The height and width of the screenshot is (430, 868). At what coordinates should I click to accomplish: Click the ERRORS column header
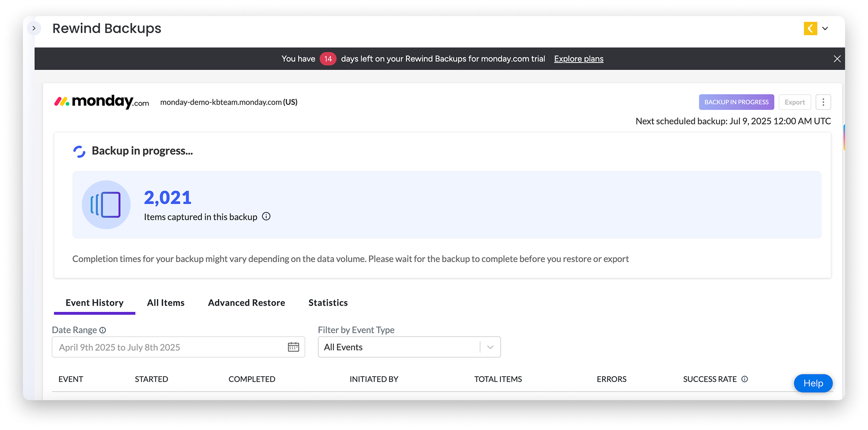pos(612,379)
